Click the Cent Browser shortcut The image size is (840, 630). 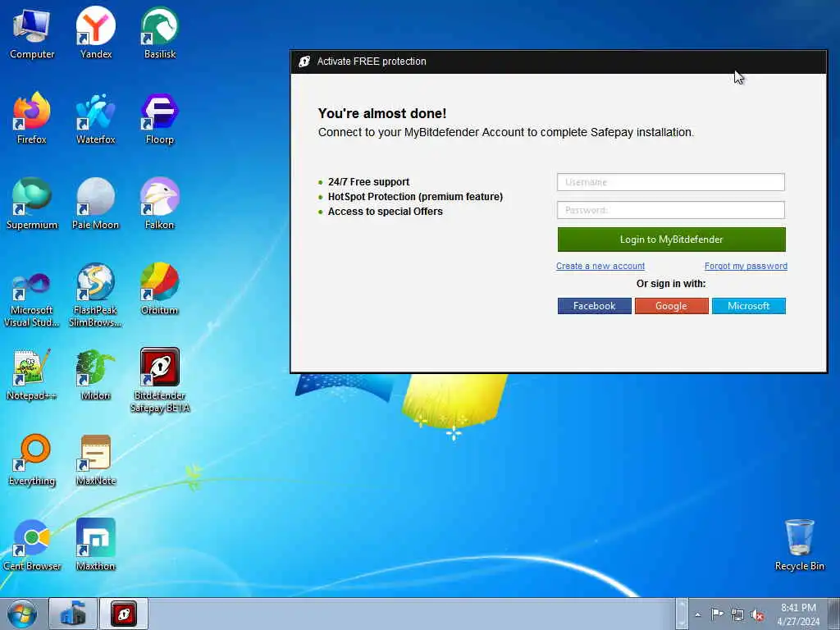32,545
